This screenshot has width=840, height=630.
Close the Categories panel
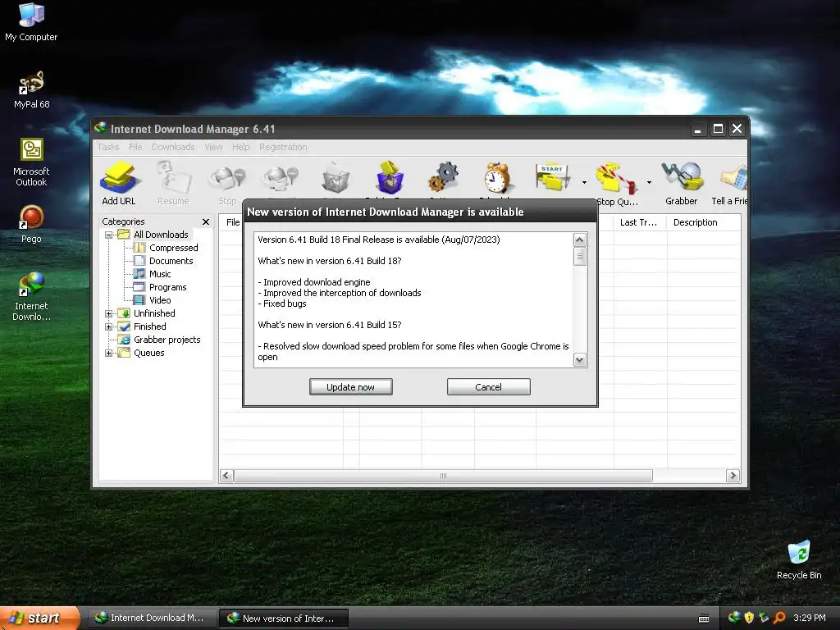(206, 221)
